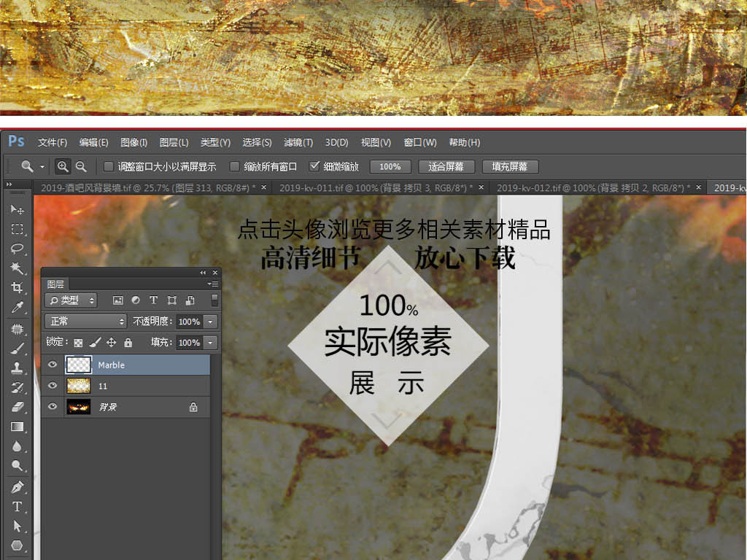Screen dimensions: 747x560
Task: Lock transparent pixels icon
Action: pyautogui.click(x=79, y=343)
